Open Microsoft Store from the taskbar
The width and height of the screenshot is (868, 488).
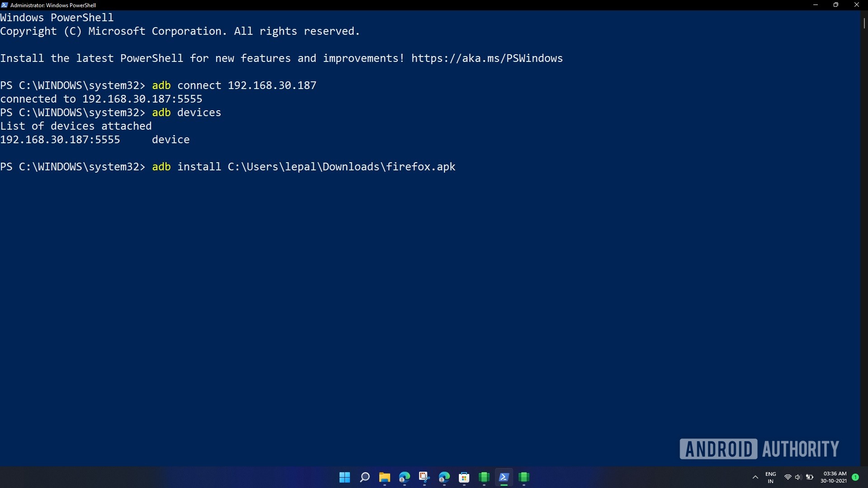coord(464,477)
